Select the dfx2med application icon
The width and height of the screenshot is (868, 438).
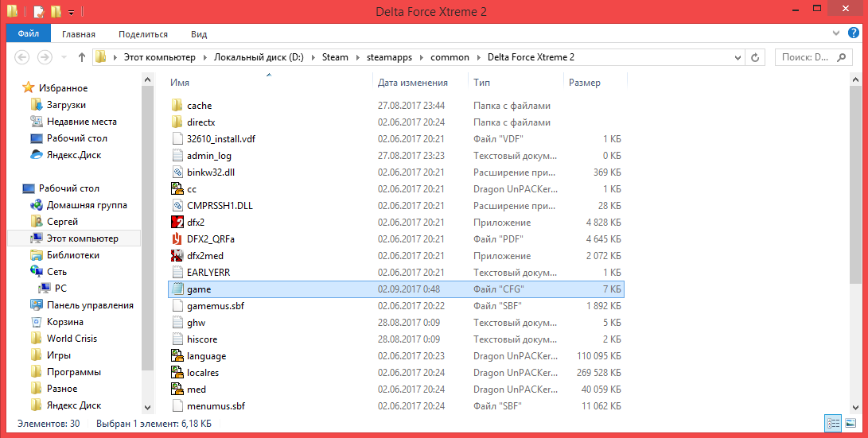pyautogui.click(x=177, y=255)
